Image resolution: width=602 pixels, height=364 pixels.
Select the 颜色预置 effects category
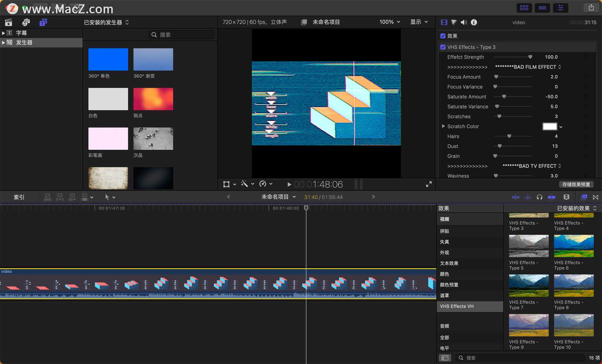[x=470, y=285]
